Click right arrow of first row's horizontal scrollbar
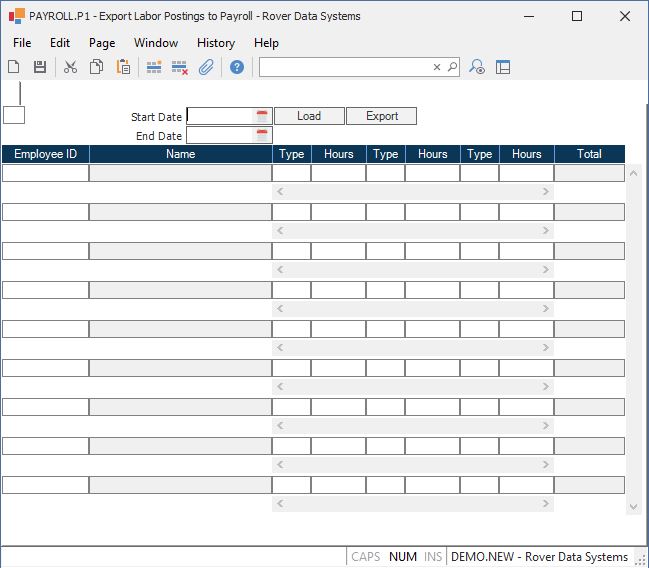This screenshot has height=568, width=649. click(546, 191)
